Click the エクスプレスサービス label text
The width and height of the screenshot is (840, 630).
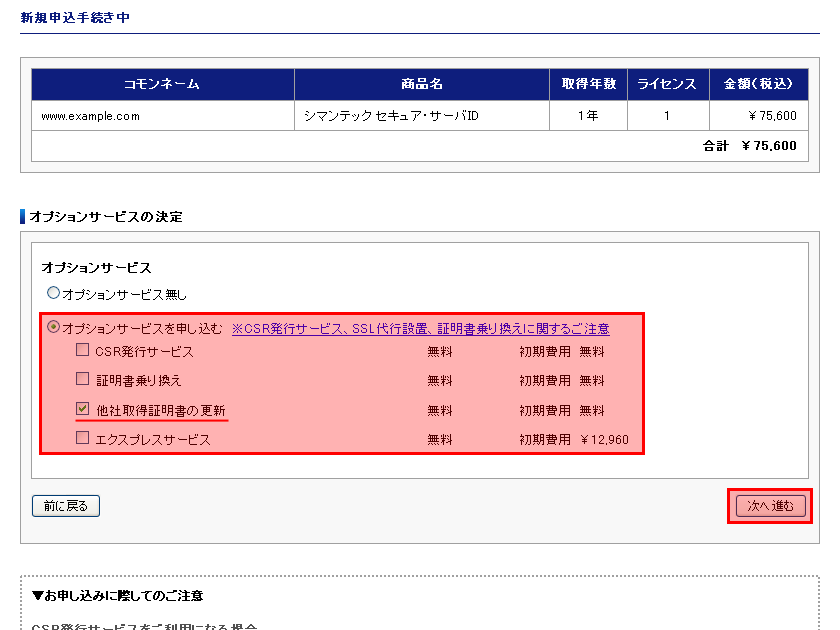point(153,440)
